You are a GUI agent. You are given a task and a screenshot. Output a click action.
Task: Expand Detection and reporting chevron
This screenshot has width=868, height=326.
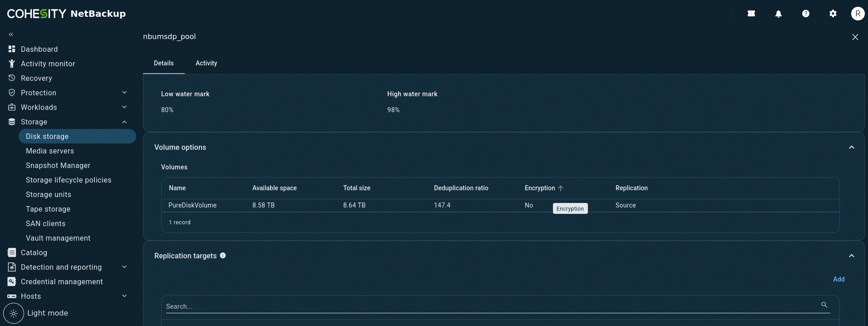[124, 267]
